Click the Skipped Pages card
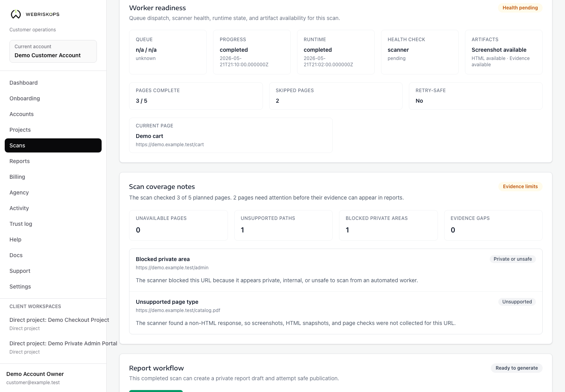 336,96
